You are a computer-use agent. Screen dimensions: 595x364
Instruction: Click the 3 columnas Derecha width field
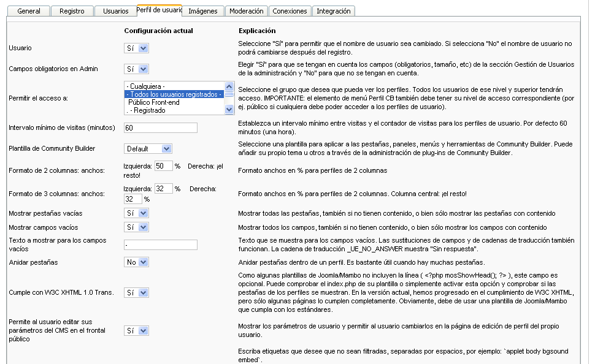click(133, 199)
